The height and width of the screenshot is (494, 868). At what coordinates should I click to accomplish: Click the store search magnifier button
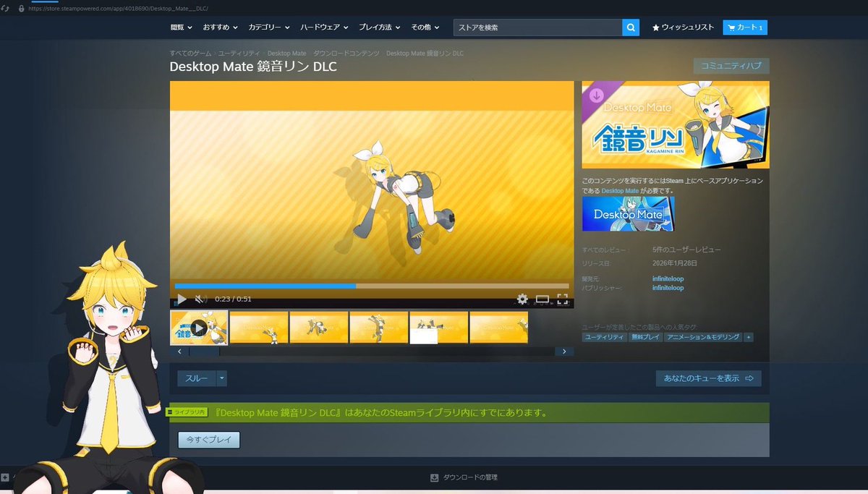click(x=631, y=27)
